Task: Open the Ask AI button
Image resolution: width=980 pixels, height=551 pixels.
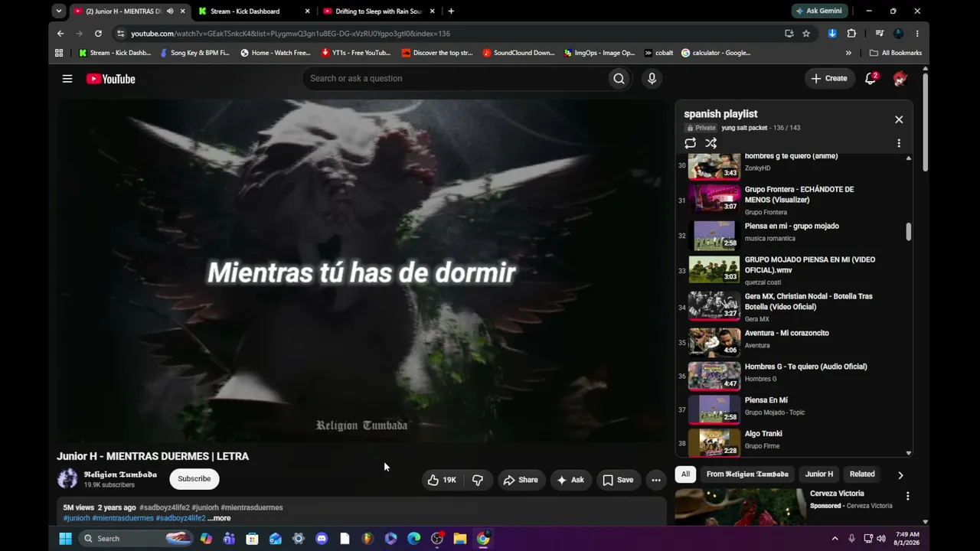Action: point(570,480)
